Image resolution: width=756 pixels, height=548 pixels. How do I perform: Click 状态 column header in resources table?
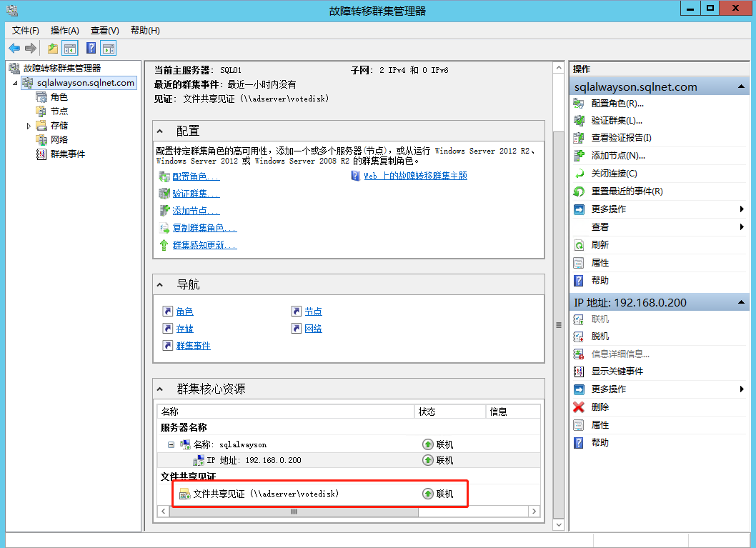[450, 412]
